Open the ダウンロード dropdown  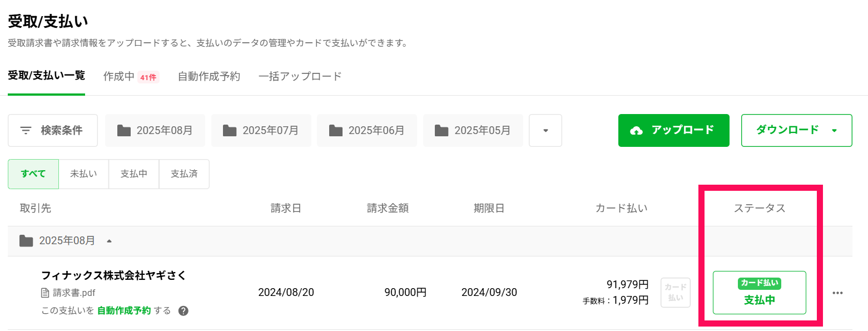[x=796, y=131]
